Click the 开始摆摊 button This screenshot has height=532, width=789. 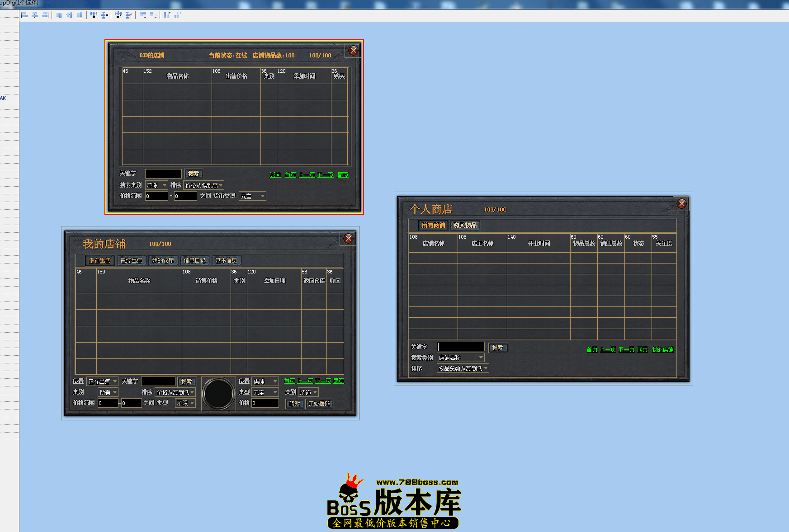point(320,404)
